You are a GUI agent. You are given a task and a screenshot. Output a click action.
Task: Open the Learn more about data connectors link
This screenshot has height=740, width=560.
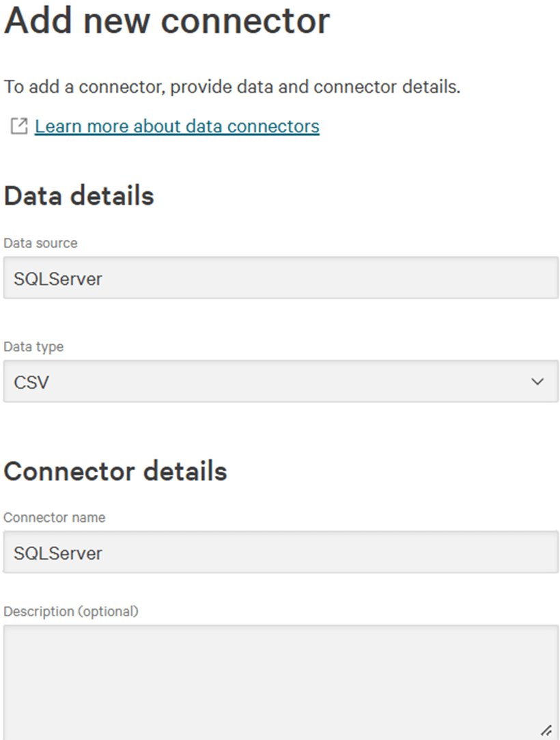tap(177, 126)
